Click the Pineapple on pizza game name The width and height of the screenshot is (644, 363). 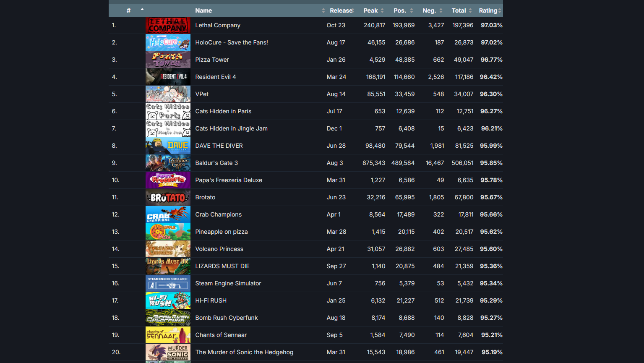pos(222,232)
